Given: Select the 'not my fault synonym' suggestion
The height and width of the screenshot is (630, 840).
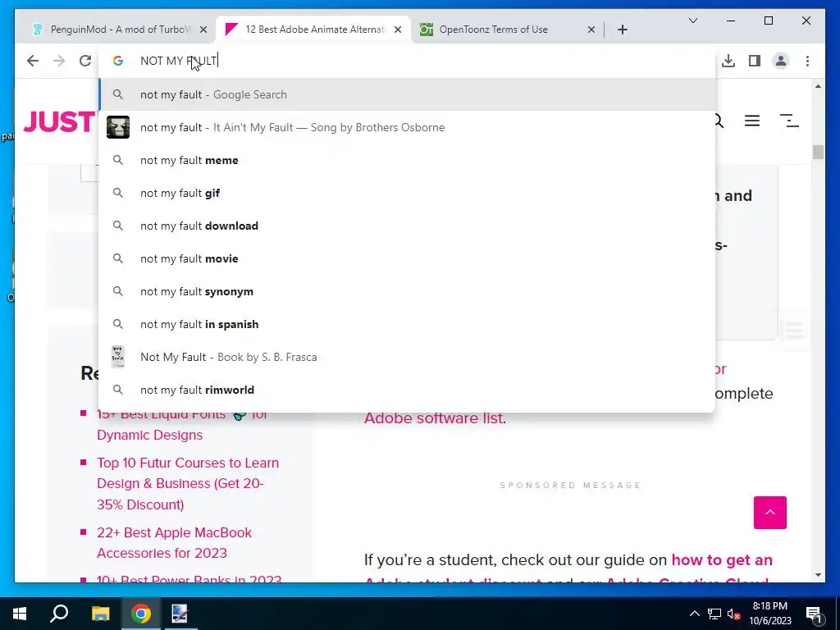Looking at the screenshot, I should click(x=407, y=291).
